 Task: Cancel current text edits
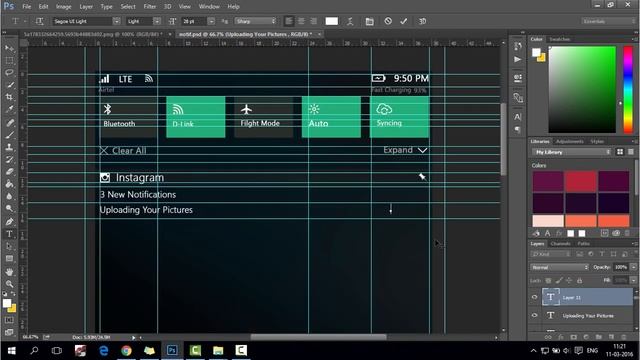[388, 21]
